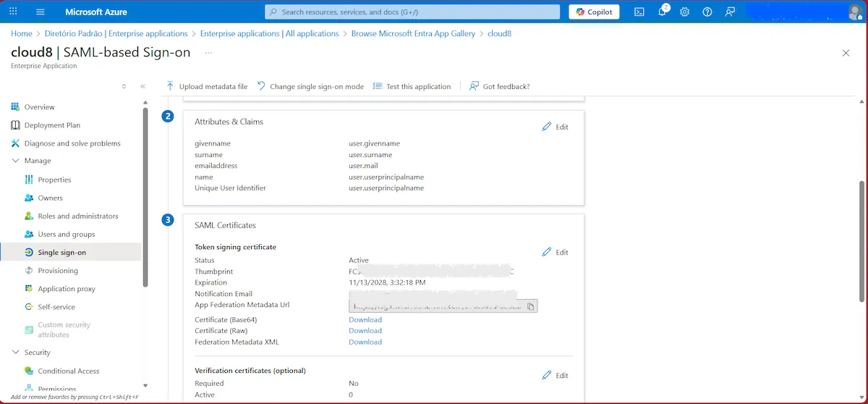This screenshot has width=868, height=404.
Task: Click the Roles and administrators icon
Action: coord(29,216)
